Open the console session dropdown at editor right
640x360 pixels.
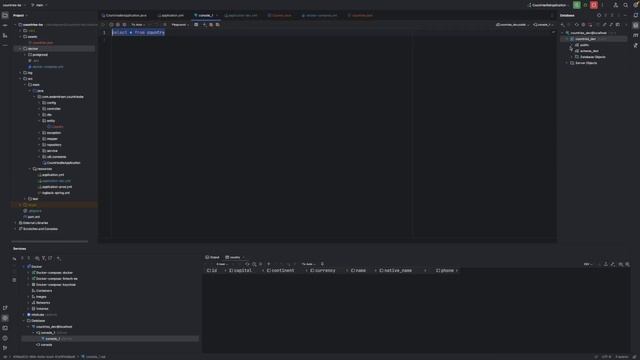(543, 24)
